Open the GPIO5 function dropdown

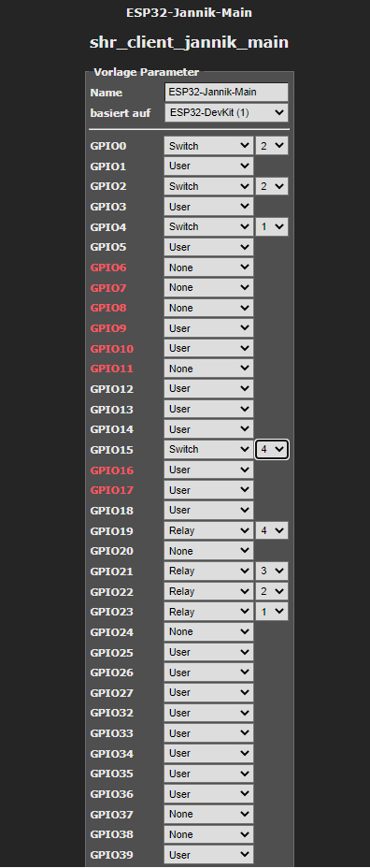click(x=209, y=248)
